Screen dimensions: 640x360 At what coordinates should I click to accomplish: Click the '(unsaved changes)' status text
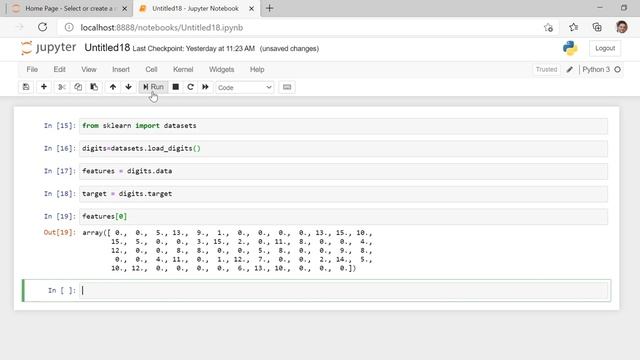click(289, 49)
